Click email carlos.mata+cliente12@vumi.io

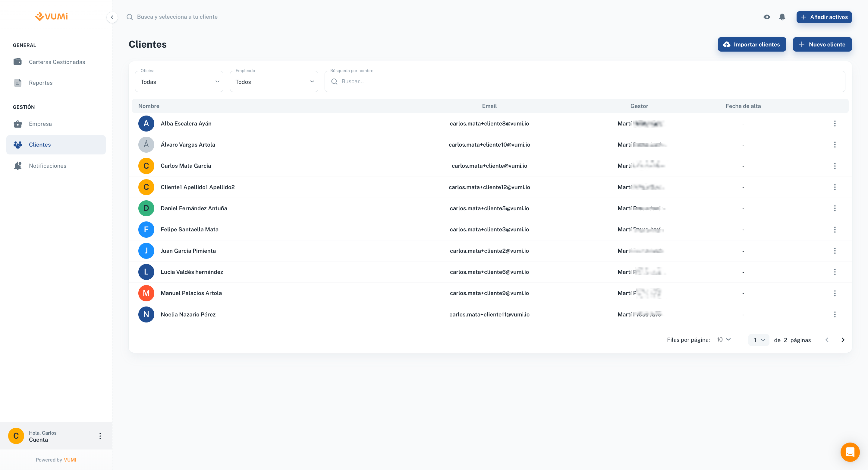(x=489, y=187)
